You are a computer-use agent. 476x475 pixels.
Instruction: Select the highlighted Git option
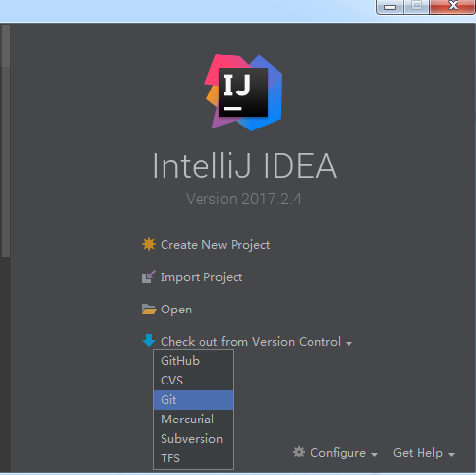tap(193, 400)
